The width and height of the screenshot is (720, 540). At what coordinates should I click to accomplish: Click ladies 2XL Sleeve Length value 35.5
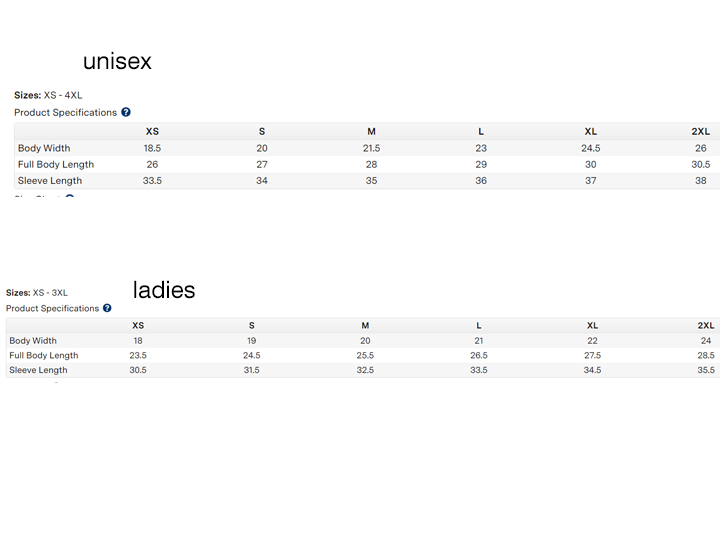click(x=706, y=371)
